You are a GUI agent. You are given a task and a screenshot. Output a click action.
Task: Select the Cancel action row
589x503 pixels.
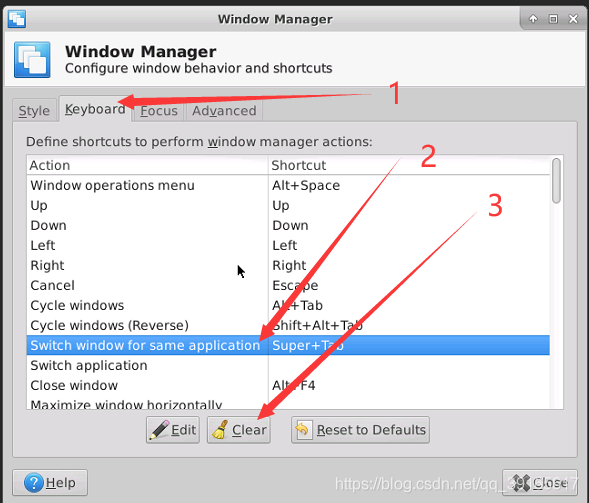(x=288, y=285)
